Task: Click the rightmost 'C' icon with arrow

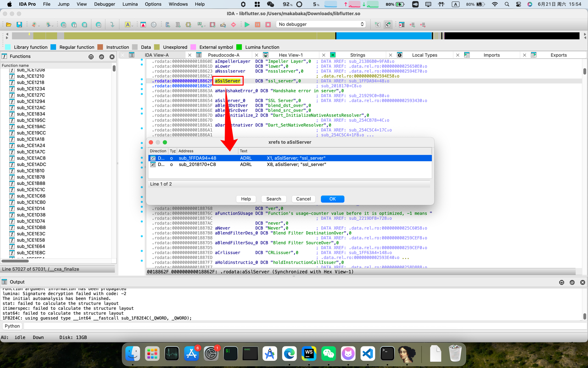Action: pos(388,25)
